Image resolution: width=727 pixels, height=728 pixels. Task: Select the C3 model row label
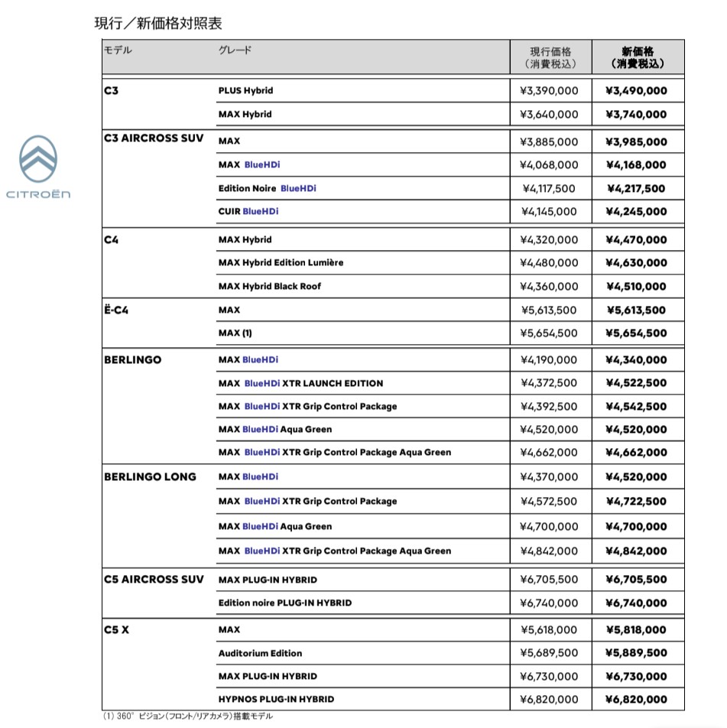[x=110, y=89]
